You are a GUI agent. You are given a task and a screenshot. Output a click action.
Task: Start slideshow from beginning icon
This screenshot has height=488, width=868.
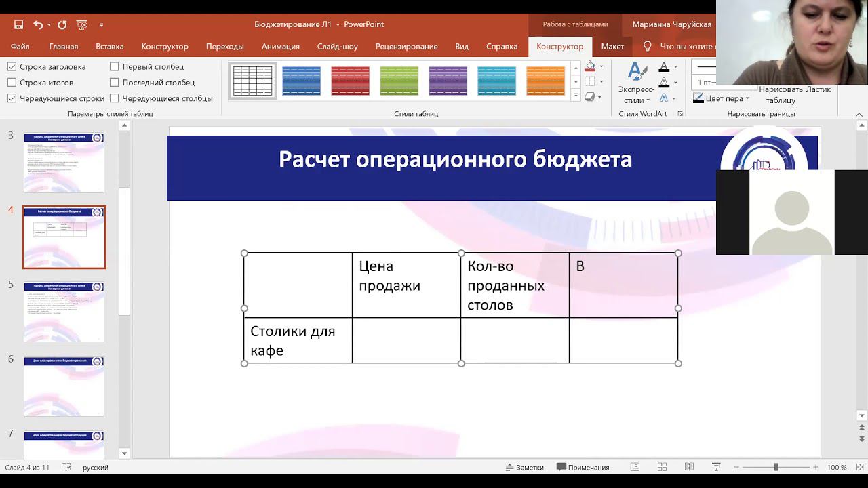point(82,24)
